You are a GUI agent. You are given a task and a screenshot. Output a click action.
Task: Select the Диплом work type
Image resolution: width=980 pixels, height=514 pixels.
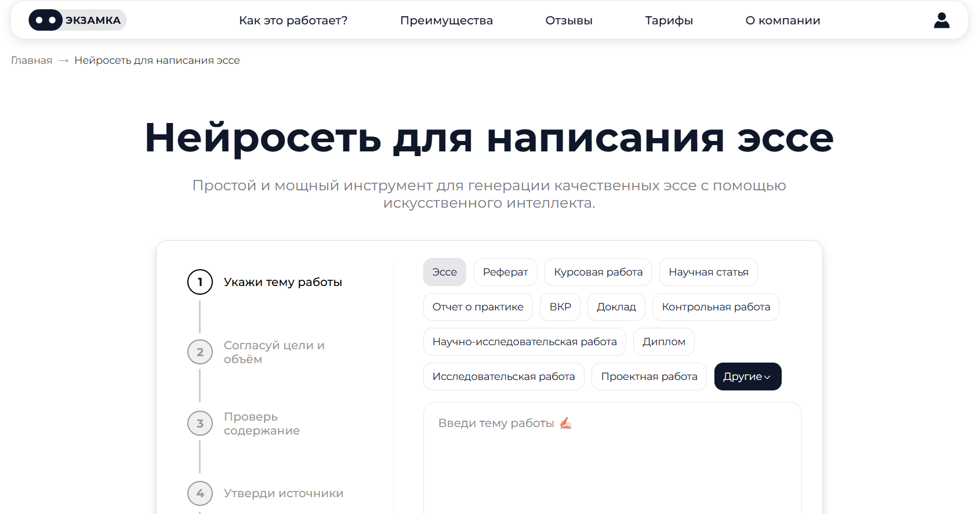pos(664,342)
